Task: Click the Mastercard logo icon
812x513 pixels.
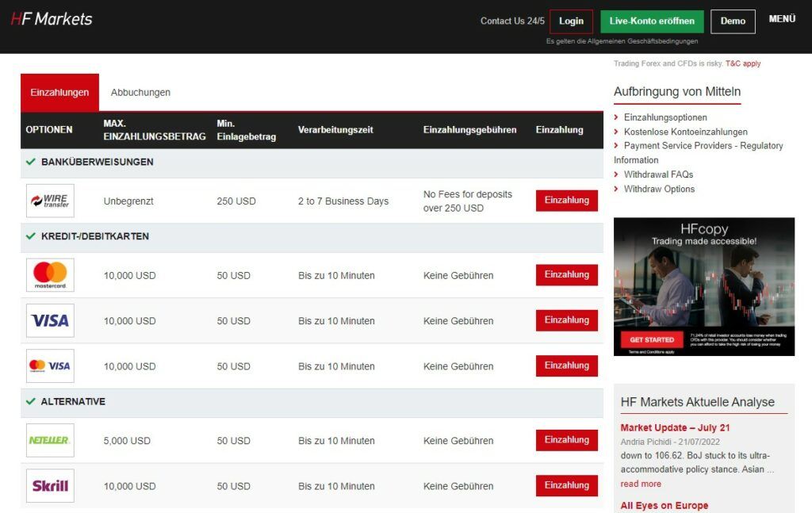Action: pyautogui.click(x=50, y=275)
